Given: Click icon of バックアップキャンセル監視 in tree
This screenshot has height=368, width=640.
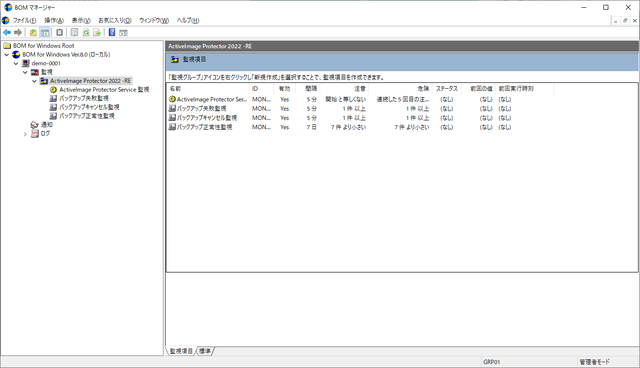Looking at the screenshot, I should (x=53, y=107).
